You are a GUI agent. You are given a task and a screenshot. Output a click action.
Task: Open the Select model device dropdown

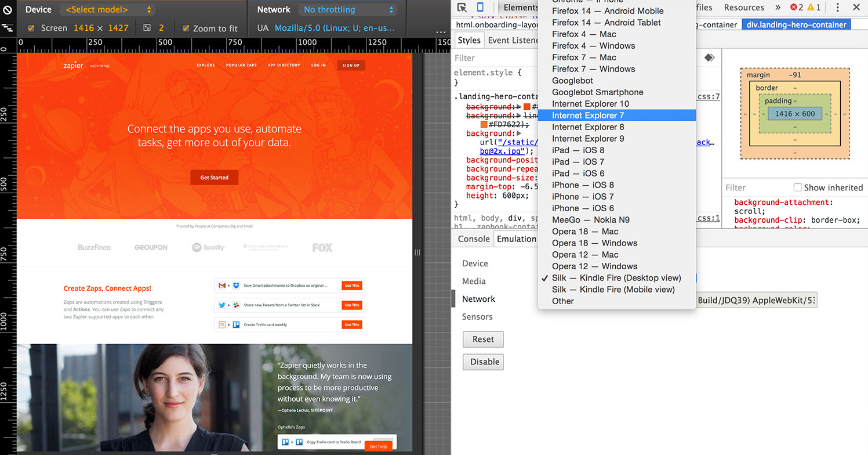click(x=107, y=9)
